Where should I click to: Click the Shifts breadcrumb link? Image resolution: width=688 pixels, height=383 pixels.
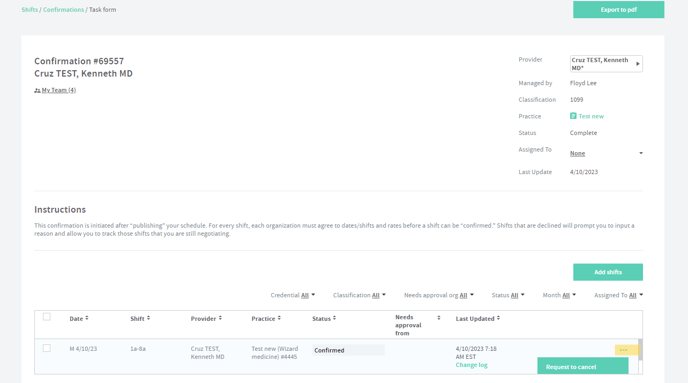tap(29, 10)
